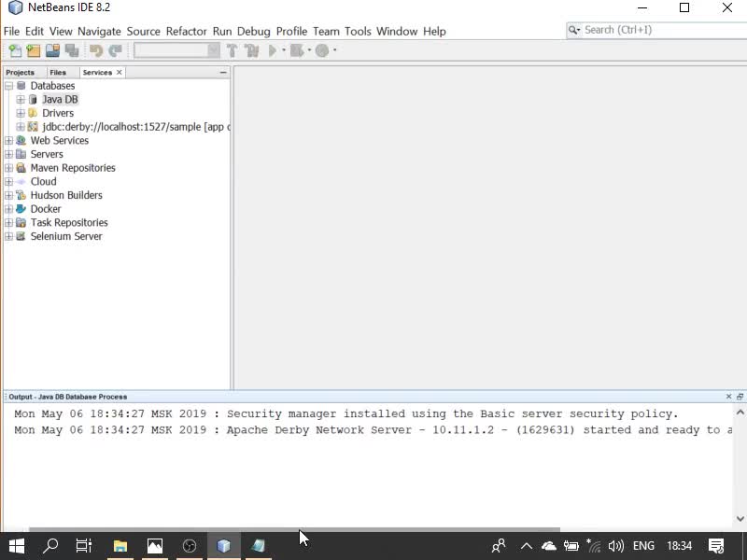Click the Build Project hammer icon
Viewport: 747px width, 560px height.
coord(232,50)
